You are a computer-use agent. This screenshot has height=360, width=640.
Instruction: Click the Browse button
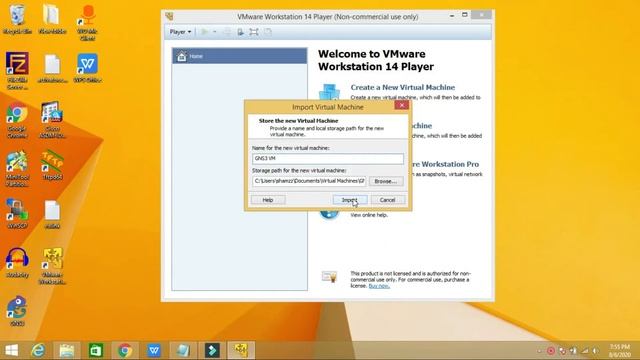pos(386,181)
